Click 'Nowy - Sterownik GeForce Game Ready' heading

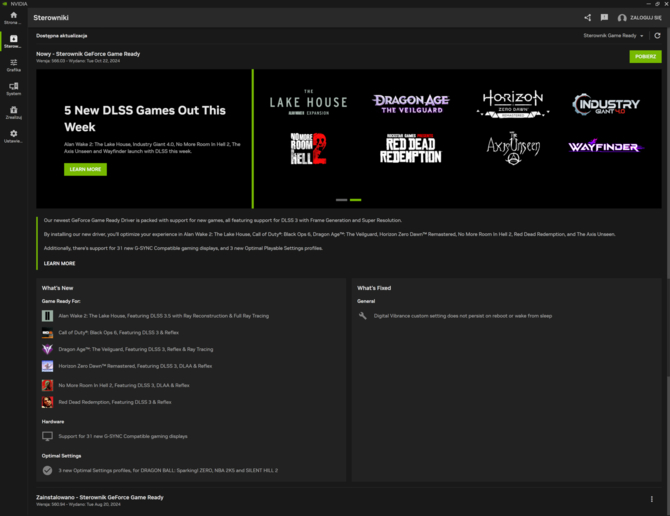88,54
